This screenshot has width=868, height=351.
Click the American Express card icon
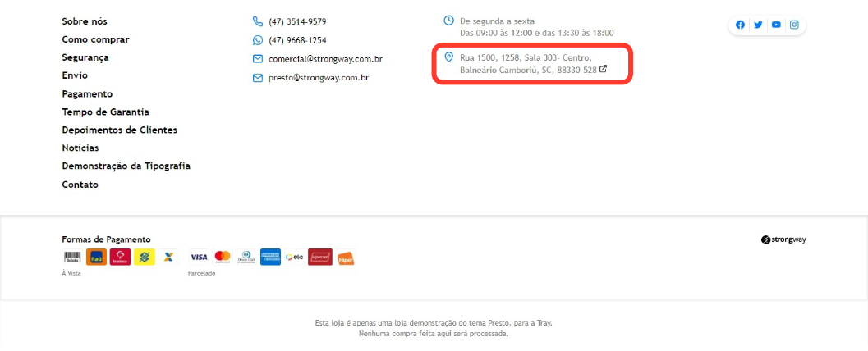[x=271, y=257]
